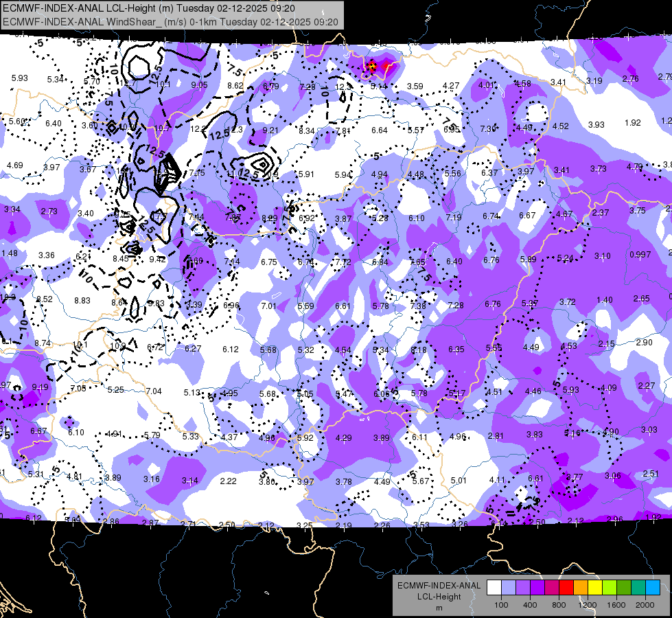The height and width of the screenshot is (618, 672).
Task: Click the wind shear value 9.05
Action: click(199, 85)
